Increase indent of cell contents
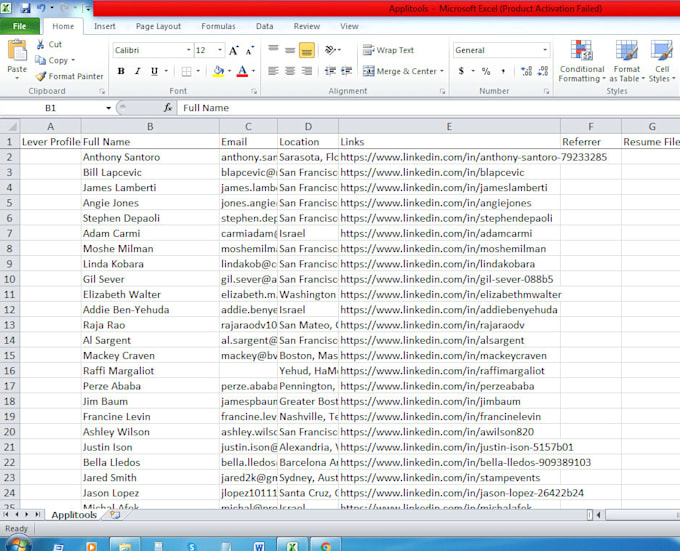The height and width of the screenshot is (551, 680). 347,71
